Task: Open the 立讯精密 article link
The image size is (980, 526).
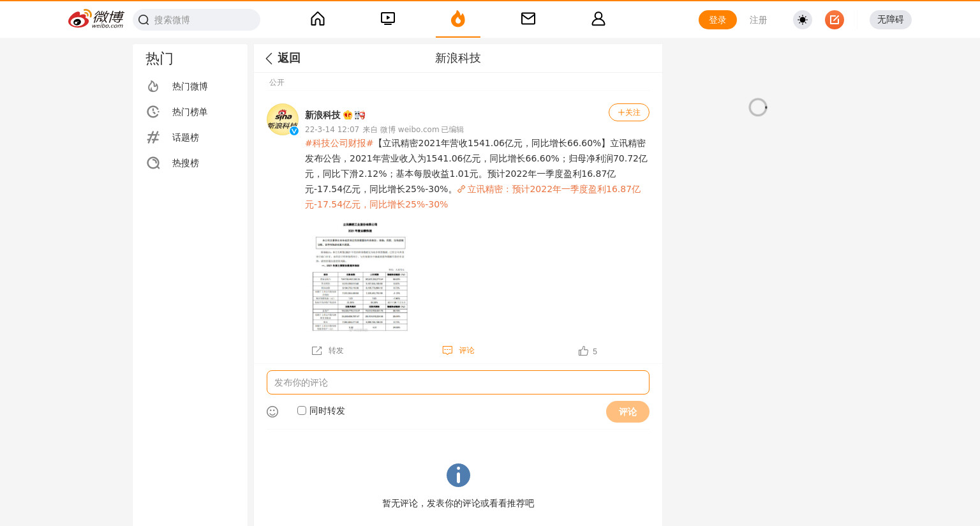Action: tap(473, 197)
